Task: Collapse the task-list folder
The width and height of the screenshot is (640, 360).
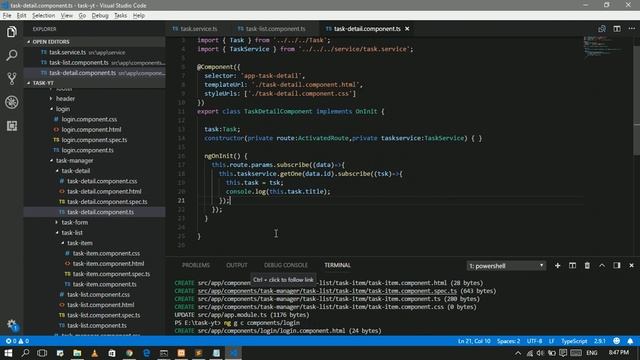Action: [72, 233]
